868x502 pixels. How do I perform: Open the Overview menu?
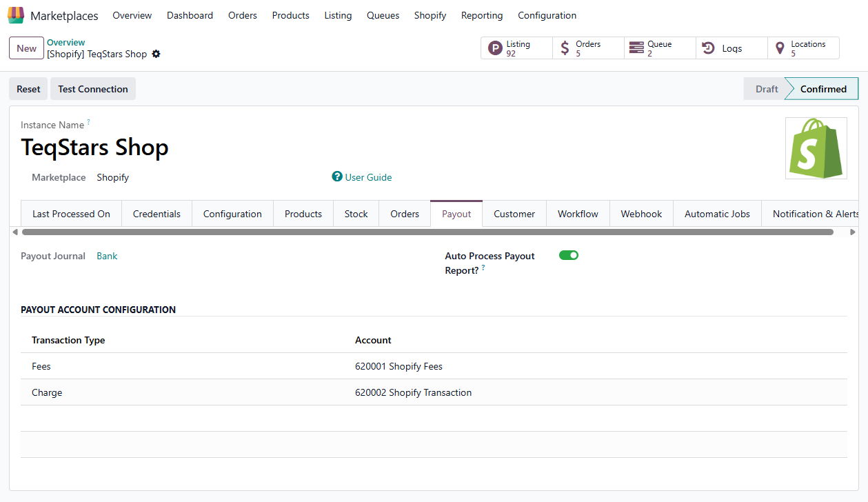132,15
